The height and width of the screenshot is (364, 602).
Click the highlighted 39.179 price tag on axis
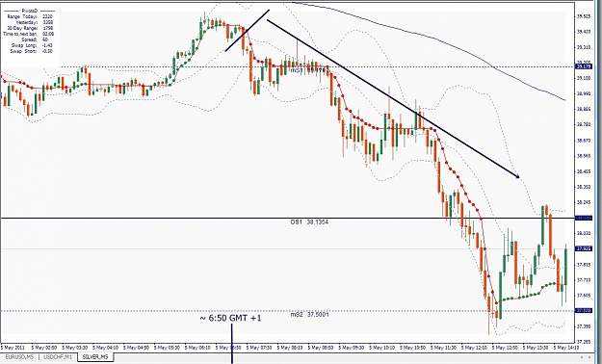(584, 66)
